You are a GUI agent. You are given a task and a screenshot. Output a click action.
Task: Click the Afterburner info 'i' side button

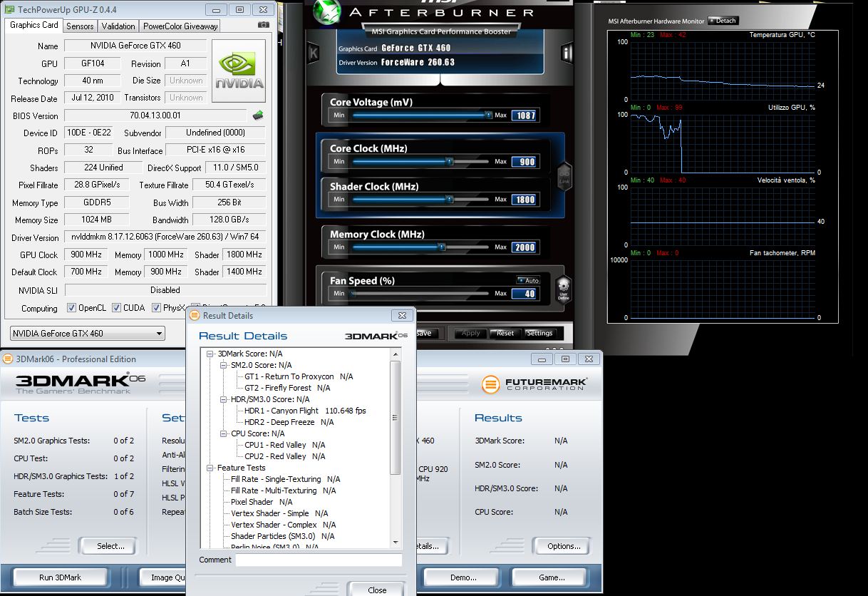coord(567,53)
